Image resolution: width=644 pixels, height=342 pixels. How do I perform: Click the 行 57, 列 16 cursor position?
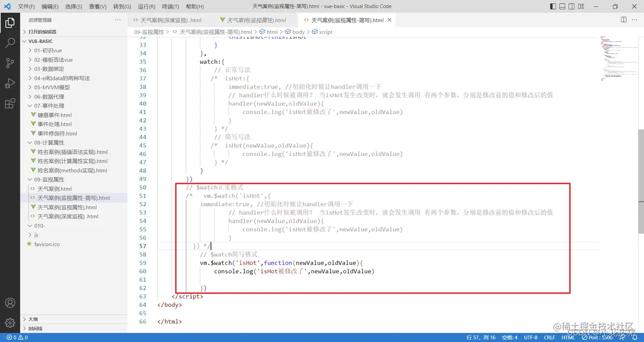481,337
